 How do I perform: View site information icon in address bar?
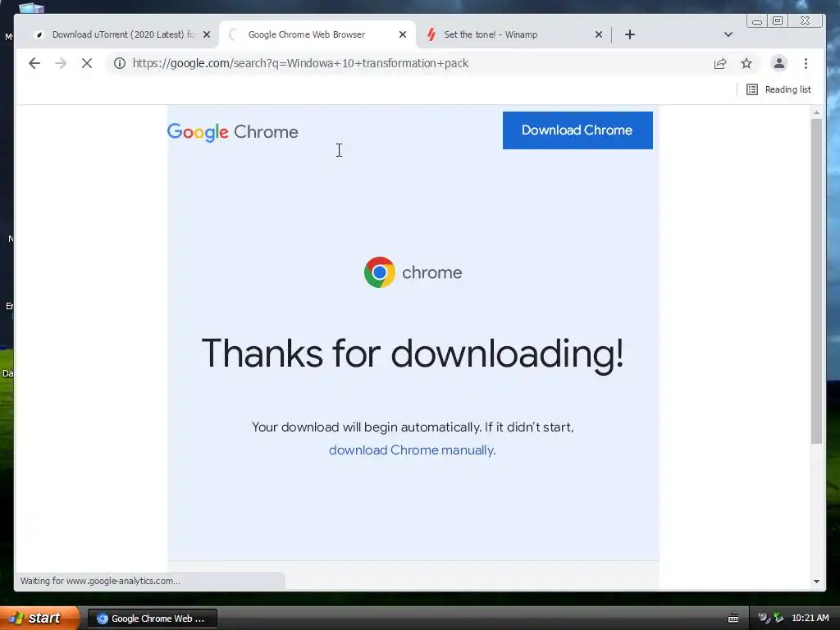[120, 63]
